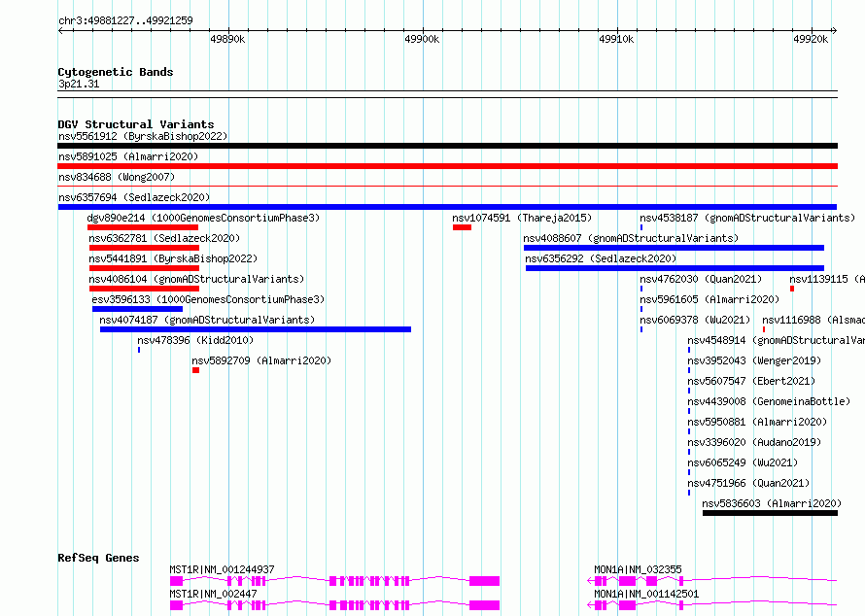
Task: Click the nsv6069378 (Wu2021) label
Action: click(x=695, y=320)
